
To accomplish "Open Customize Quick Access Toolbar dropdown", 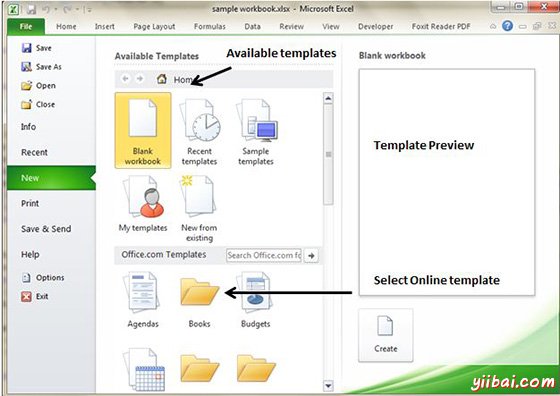I will click(x=88, y=10).
